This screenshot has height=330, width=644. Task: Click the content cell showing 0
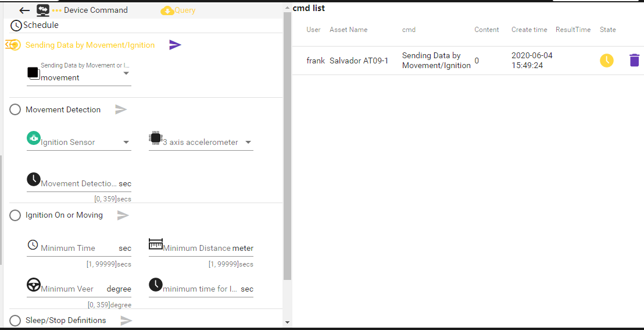pyautogui.click(x=477, y=61)
